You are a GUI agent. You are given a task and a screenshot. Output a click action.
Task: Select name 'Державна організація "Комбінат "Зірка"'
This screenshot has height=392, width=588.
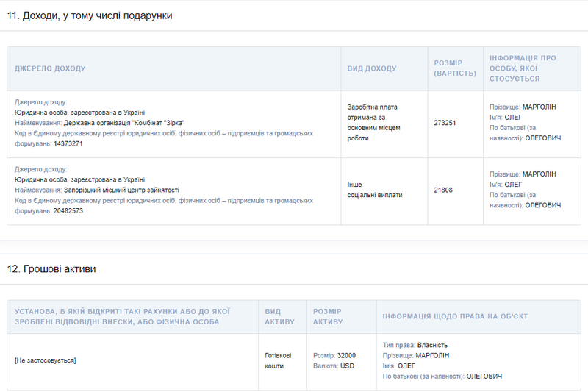click(124, 123)
